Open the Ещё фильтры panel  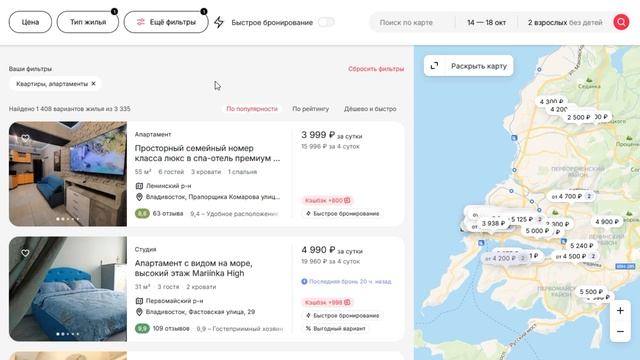coord(166,22)
